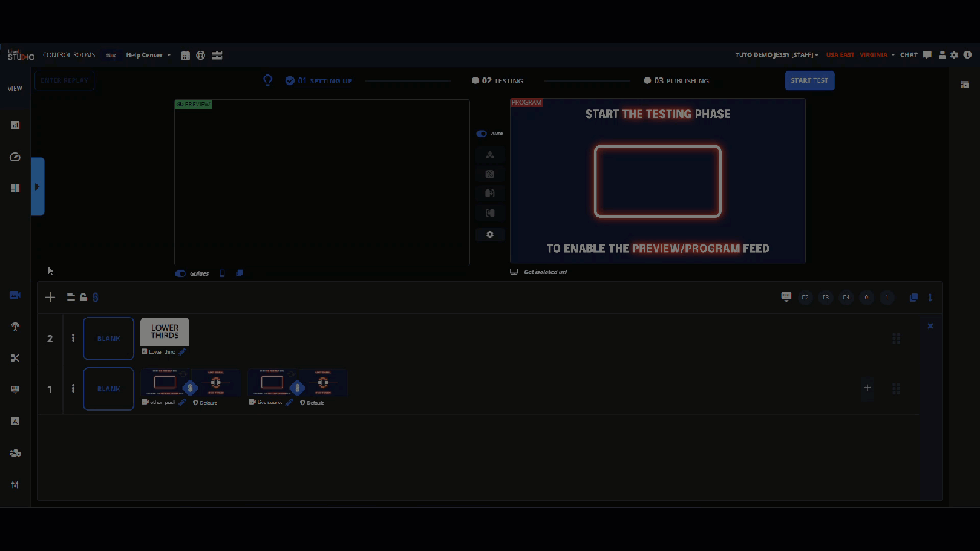
Task: Click the speedometer icon in left sidebar
Action: (15, 157)
